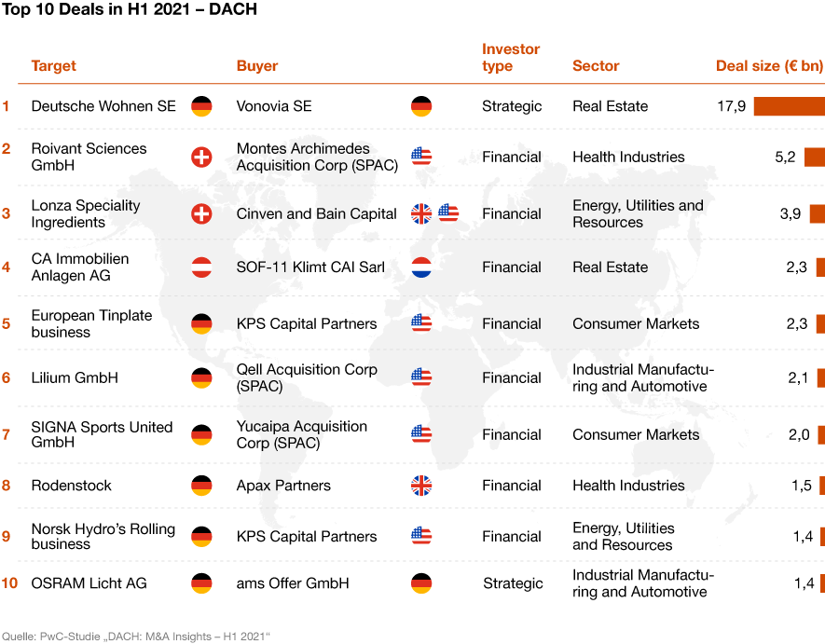Screen dimensions: 825x644
Task: Click the Swiss flag beside Roivant Sciences GmbH
Action: tap(201, 157)
